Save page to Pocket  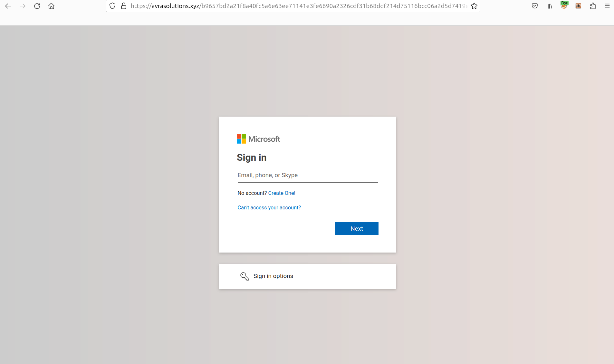(535, 6)
